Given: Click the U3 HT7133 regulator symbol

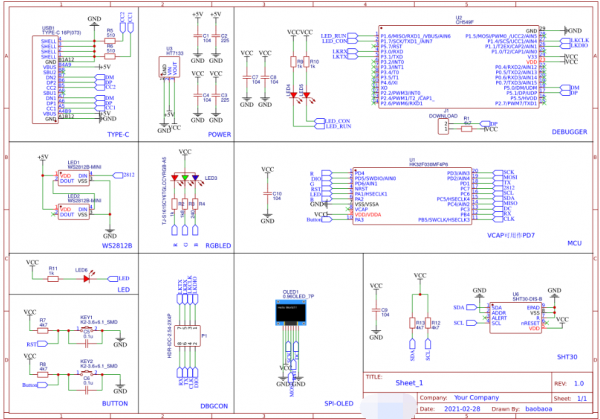Looking at the screenshot, I should (x=170, y=68).
